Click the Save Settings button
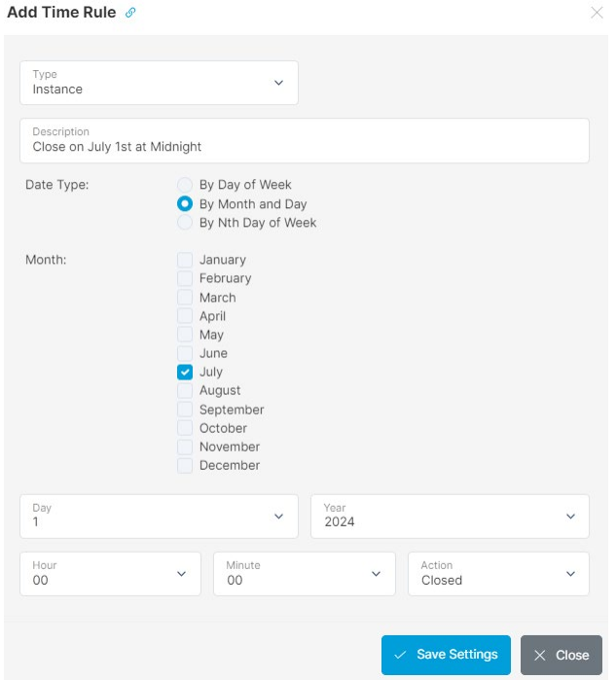The height and width of the screenshot is (680, 616). 446,655
